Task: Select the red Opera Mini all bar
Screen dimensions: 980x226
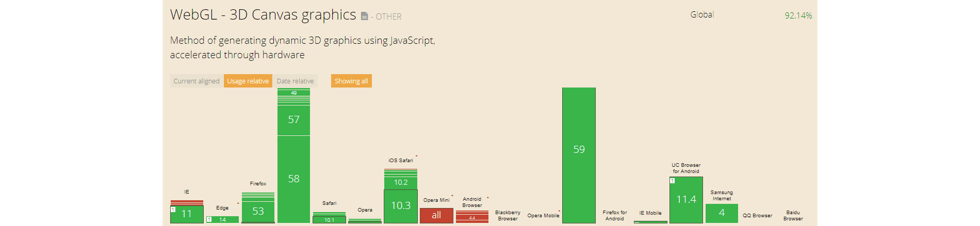Action: tap(436, 215)
